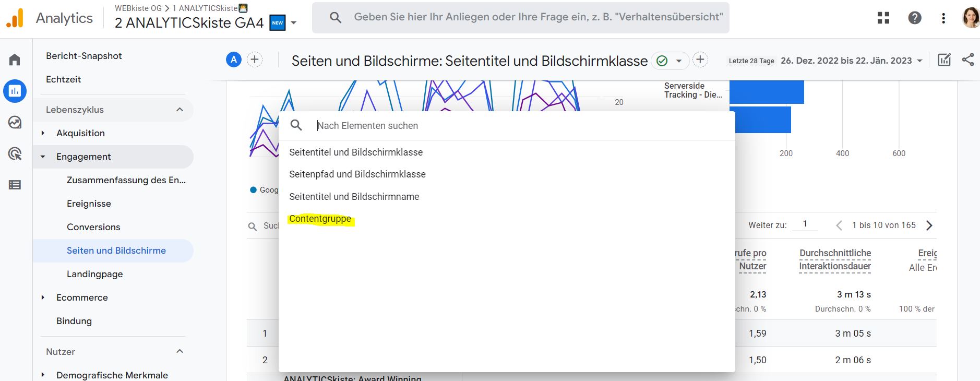Open the Google apps grid icon

[883, 18]
